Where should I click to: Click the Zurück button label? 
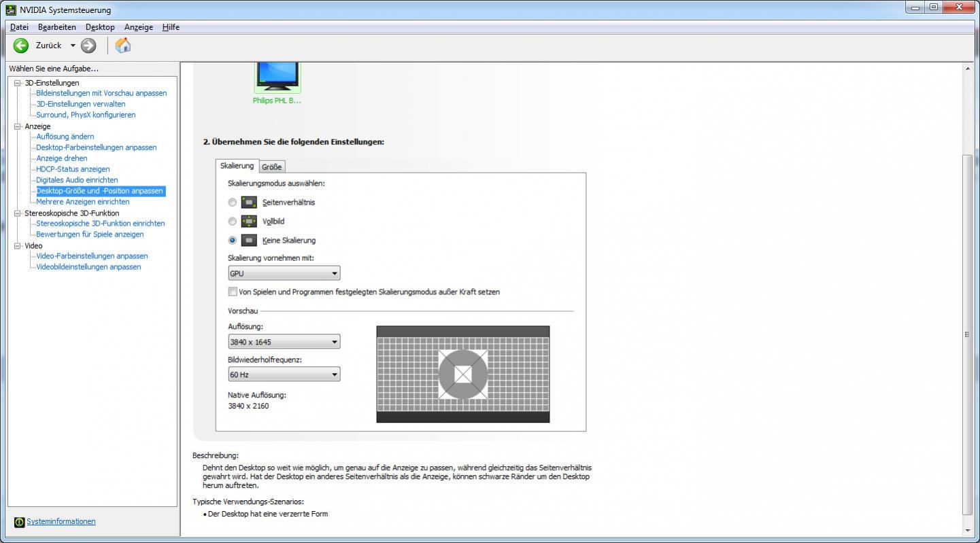click(48, 46)
